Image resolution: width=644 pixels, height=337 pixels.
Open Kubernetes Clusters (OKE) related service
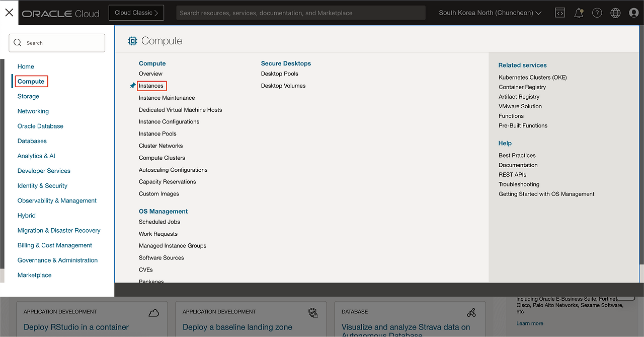532,78
